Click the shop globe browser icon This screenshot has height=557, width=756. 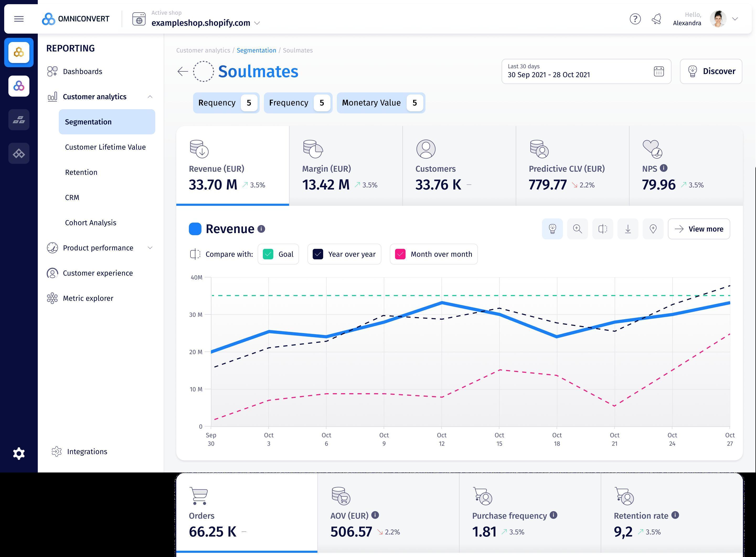pyautogui.click(x=139, y=19)
